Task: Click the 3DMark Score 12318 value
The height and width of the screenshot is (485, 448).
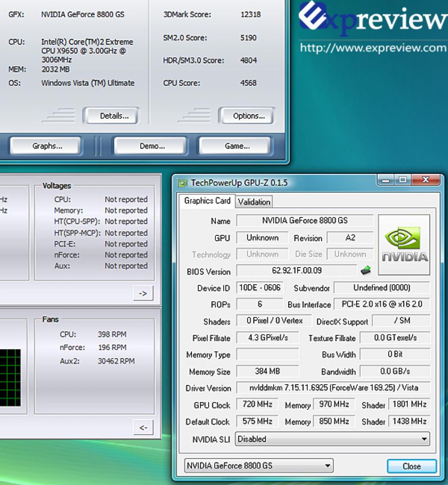Action: coord(250,15)
